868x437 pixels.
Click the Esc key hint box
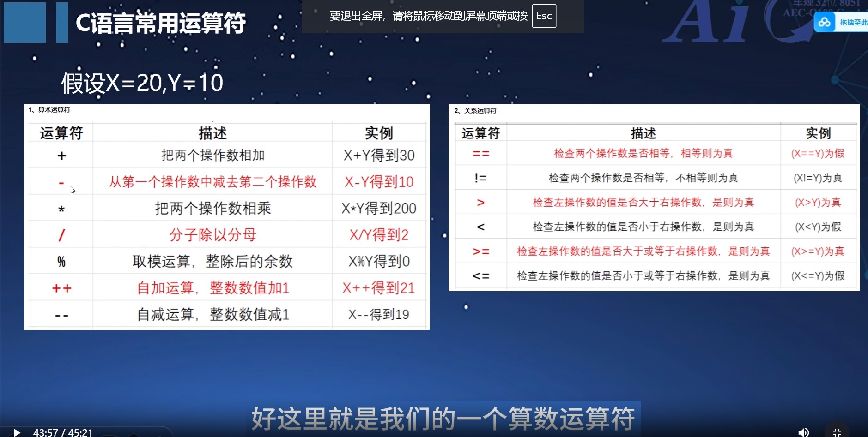544,16
